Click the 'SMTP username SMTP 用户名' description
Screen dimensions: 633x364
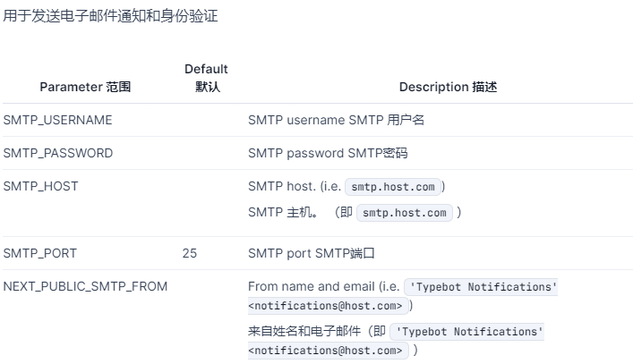pyautogui.click(x=336, y=120)
